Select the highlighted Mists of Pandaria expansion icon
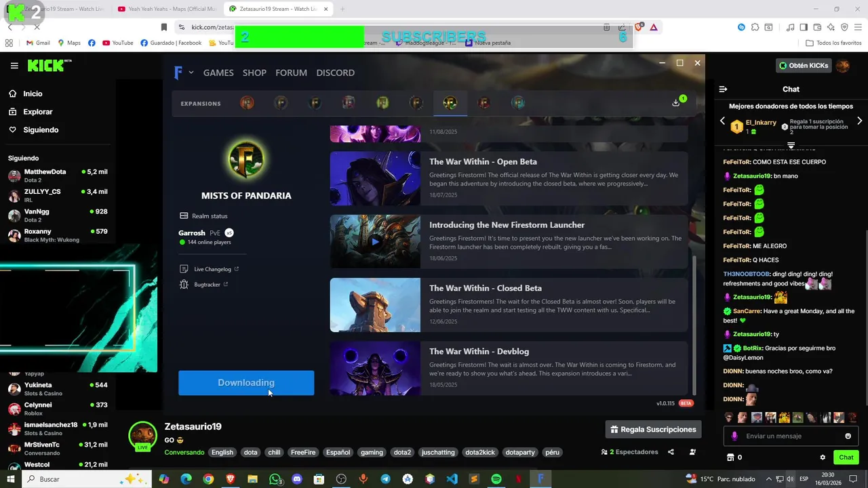The image size is (868, 488). tap(450, 102)
